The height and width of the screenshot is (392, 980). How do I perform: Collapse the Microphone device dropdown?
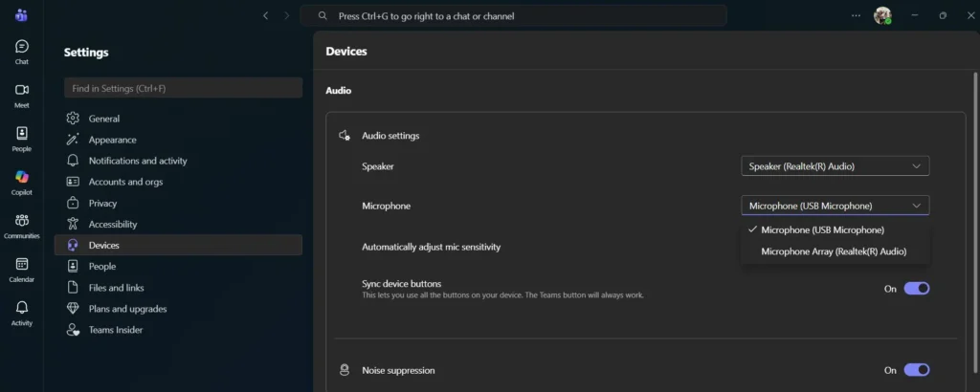[835, 206]
